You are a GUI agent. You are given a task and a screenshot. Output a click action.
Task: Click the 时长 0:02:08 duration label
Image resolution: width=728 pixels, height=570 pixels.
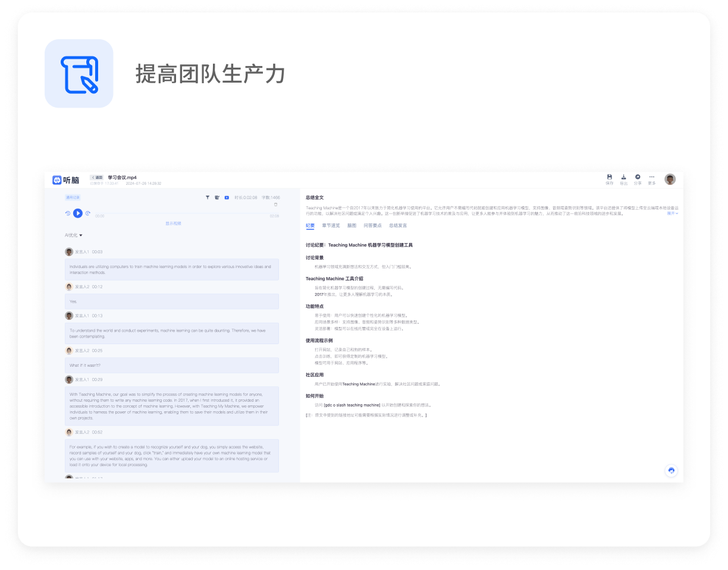tap(246, 197)
